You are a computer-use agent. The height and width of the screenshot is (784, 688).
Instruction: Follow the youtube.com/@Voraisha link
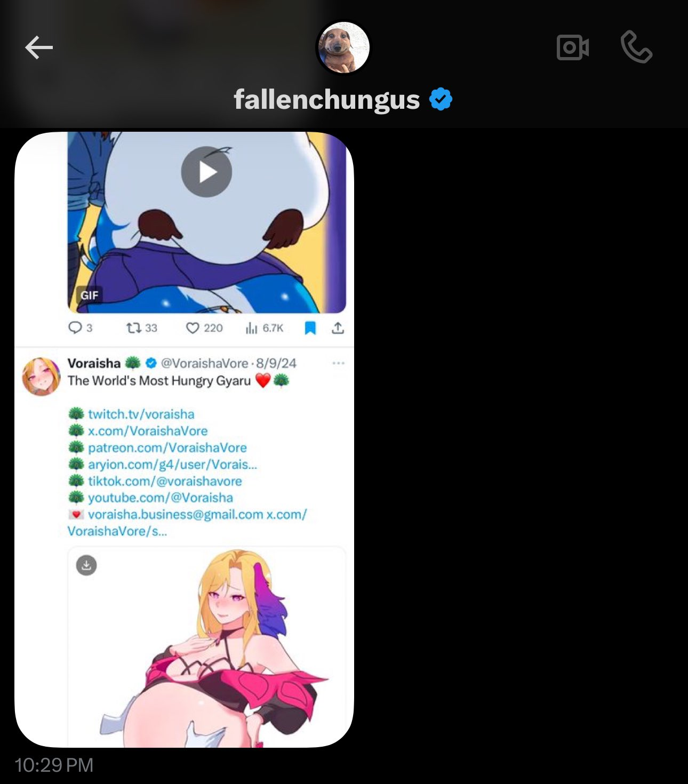coord(161,498)
